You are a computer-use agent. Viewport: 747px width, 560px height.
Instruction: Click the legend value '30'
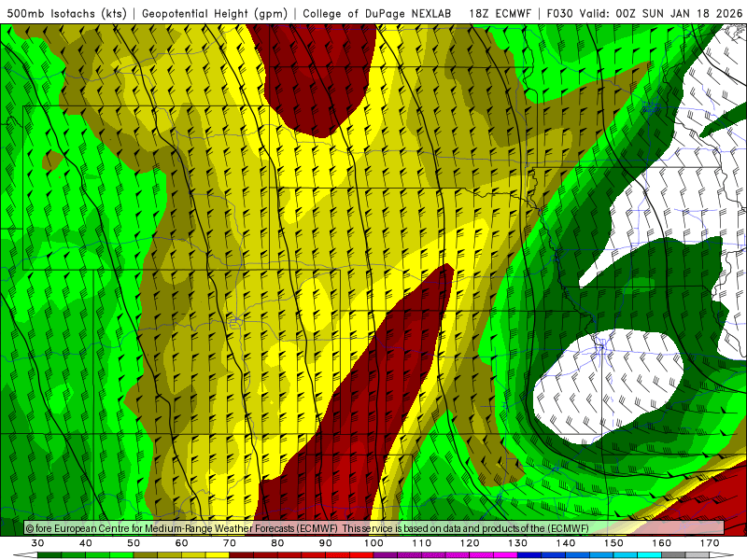37,543
